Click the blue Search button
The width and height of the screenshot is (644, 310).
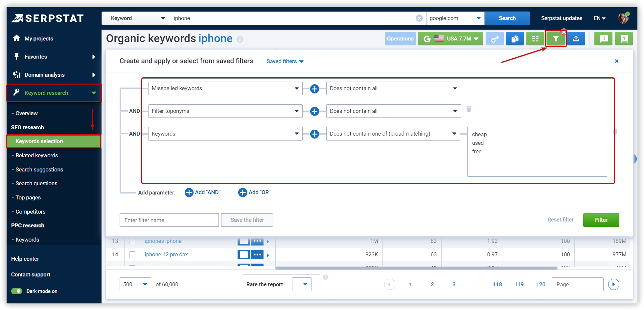click(x=507, y=18)
